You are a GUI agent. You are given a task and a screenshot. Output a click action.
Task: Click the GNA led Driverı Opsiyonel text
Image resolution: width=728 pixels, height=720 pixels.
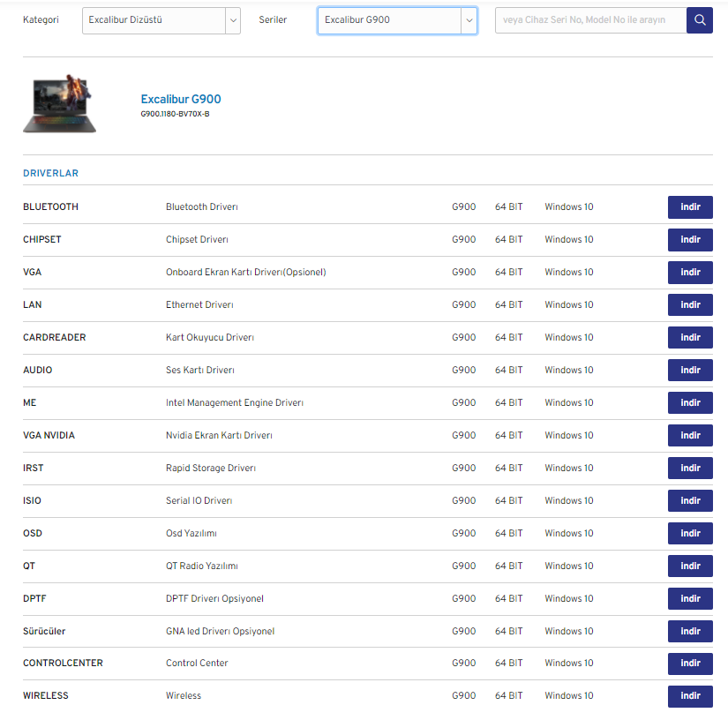point(220,631)
